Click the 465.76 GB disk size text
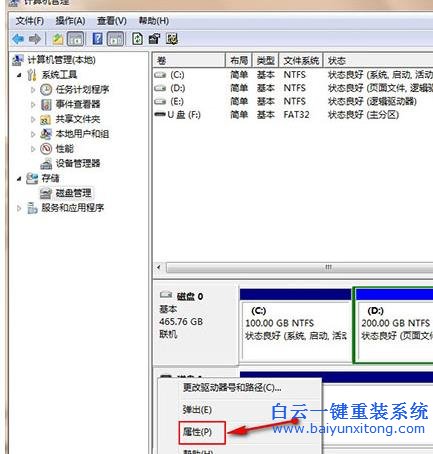 181,322
